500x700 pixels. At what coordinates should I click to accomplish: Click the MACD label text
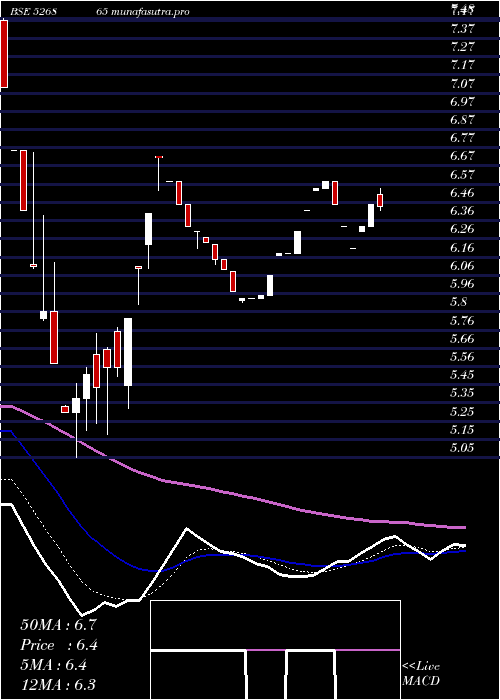[421, 681]
